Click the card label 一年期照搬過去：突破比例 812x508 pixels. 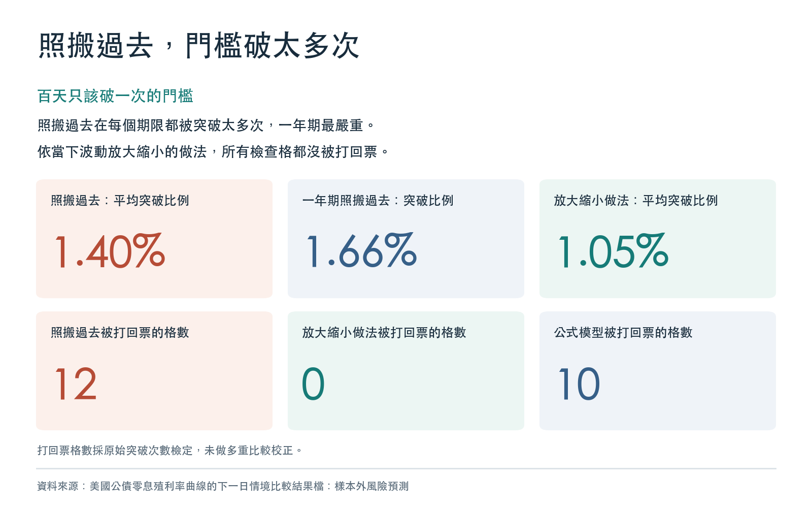[x=378, y=201]
